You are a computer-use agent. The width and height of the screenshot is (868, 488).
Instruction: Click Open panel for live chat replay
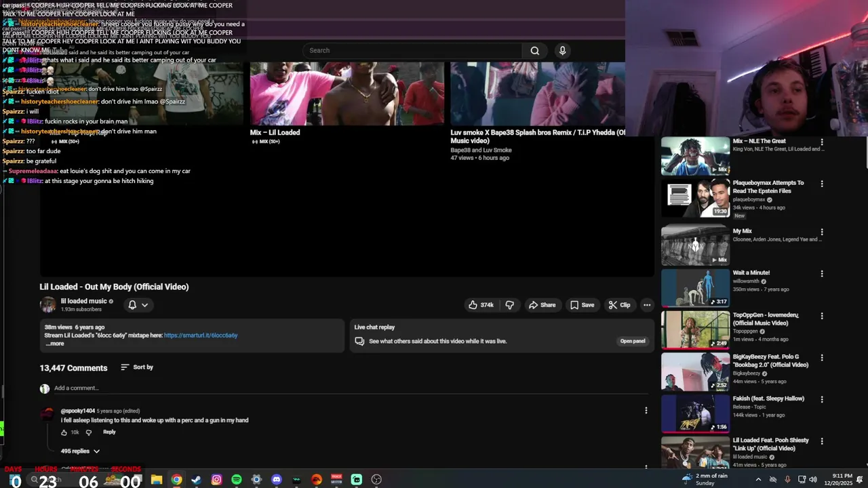click(x=632, y=341)
